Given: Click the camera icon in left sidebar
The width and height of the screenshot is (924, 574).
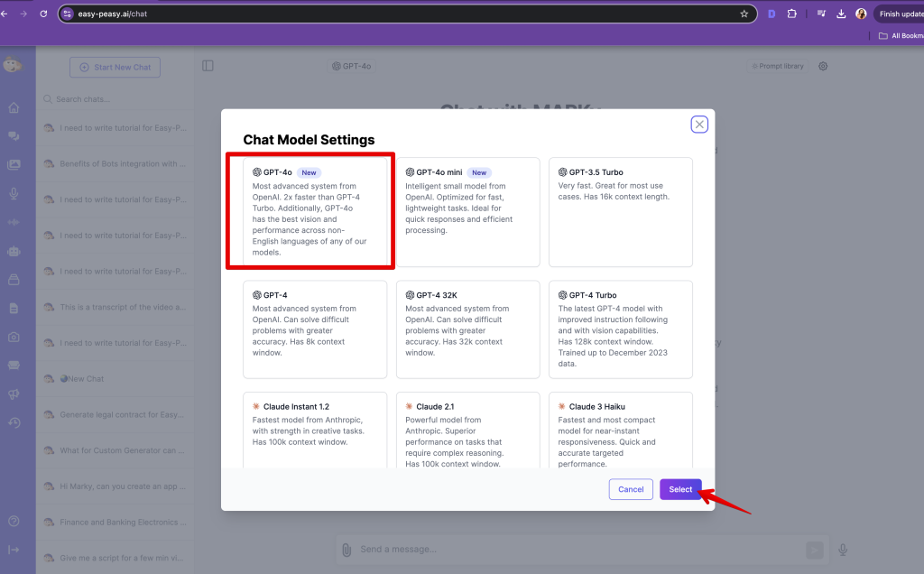Looking at the screenshot, I should point(14,337).
